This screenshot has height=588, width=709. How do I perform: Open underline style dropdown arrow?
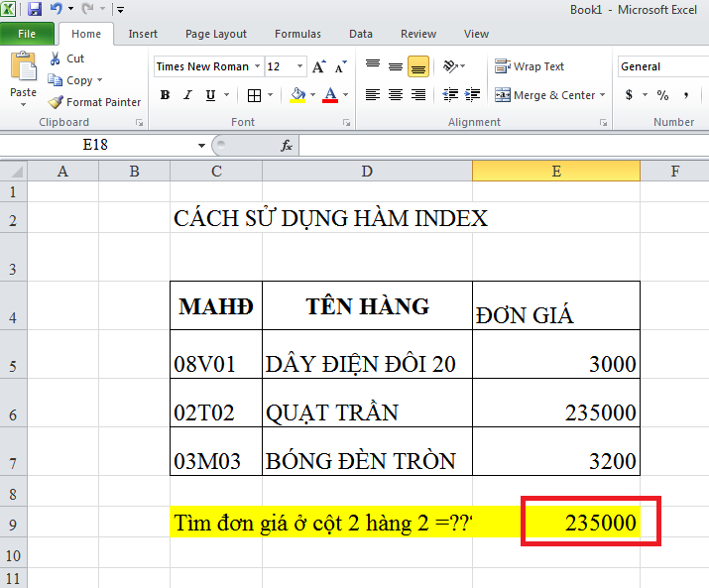(x=226, y=95)
